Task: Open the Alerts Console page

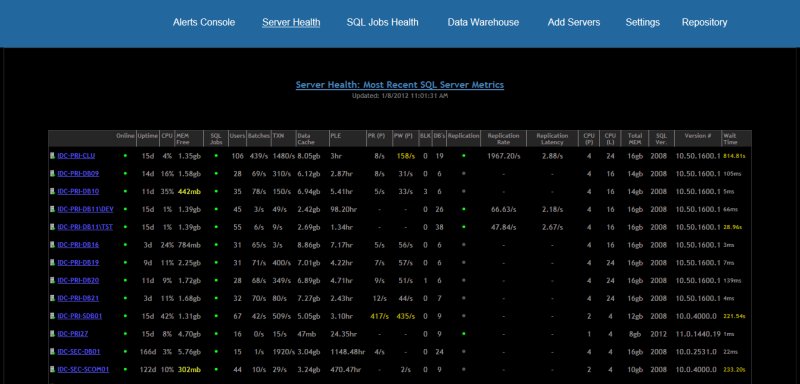Action: (x=204, y=22)
